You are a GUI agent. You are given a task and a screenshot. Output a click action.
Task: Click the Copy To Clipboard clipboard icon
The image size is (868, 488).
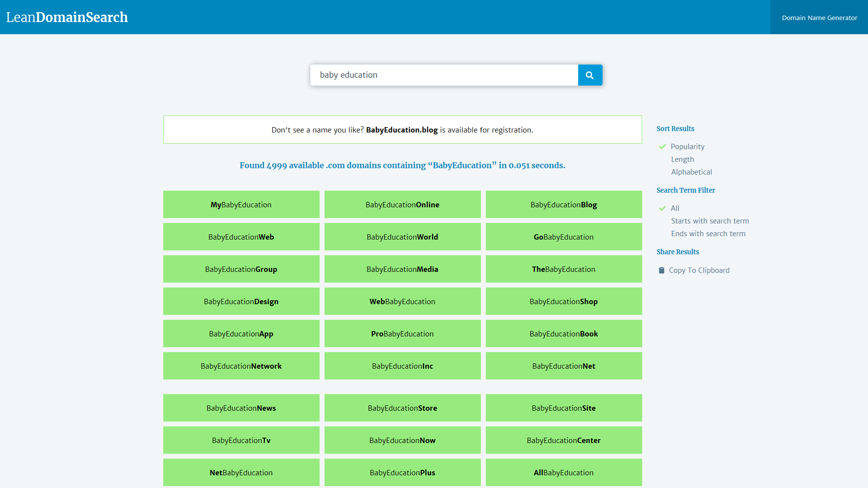tap(661, 269)
